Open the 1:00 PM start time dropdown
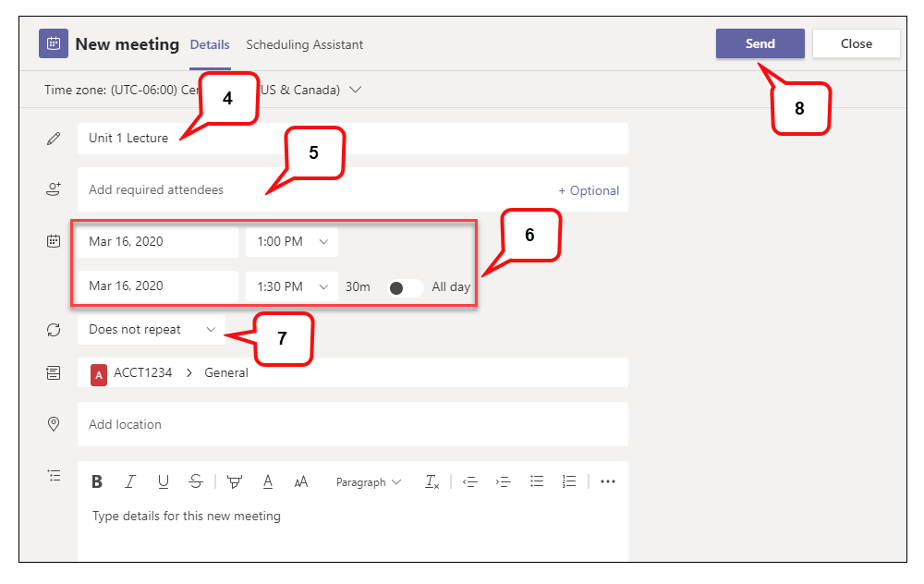 pyautogui.click(x=291, y=241)
